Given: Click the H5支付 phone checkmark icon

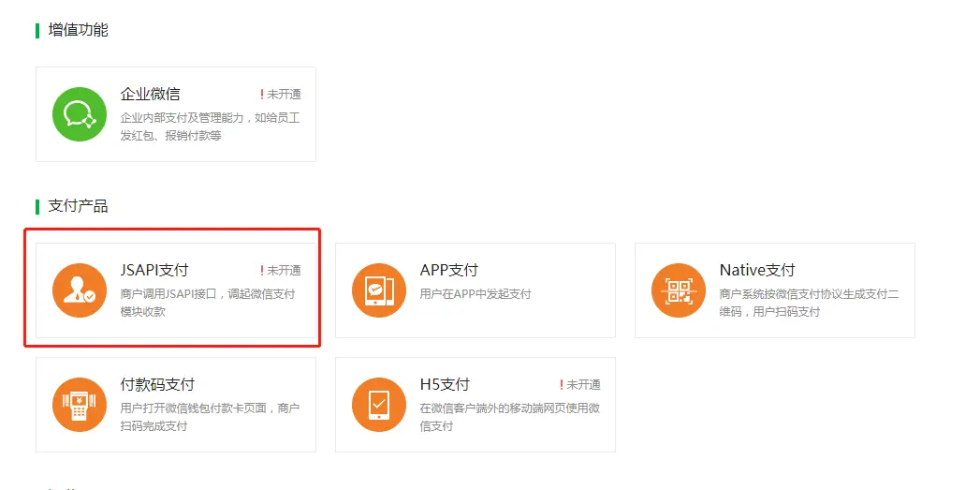Looking at the screenshot, I should 379,404.
